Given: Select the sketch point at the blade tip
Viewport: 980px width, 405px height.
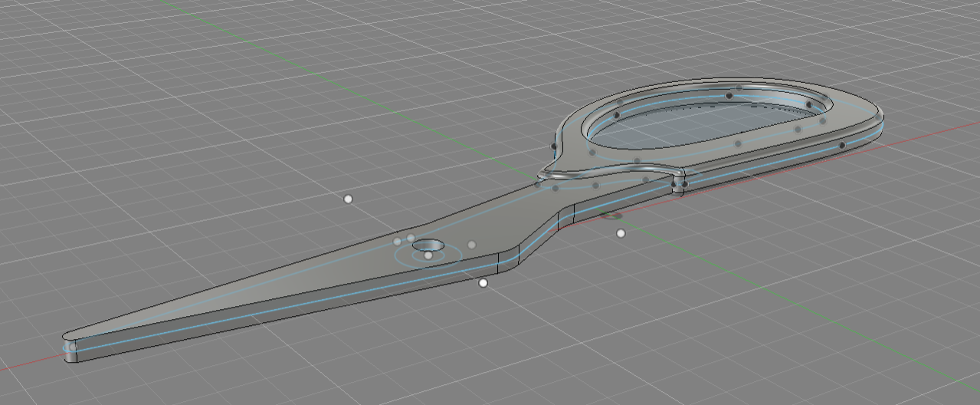Looking at the screenshot, I should coord(73,347).
